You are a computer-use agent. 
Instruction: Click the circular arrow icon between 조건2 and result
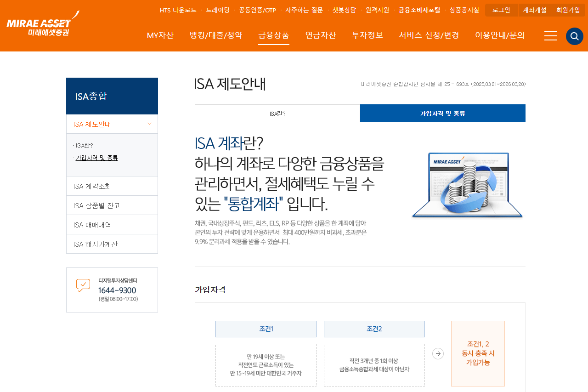437,353
